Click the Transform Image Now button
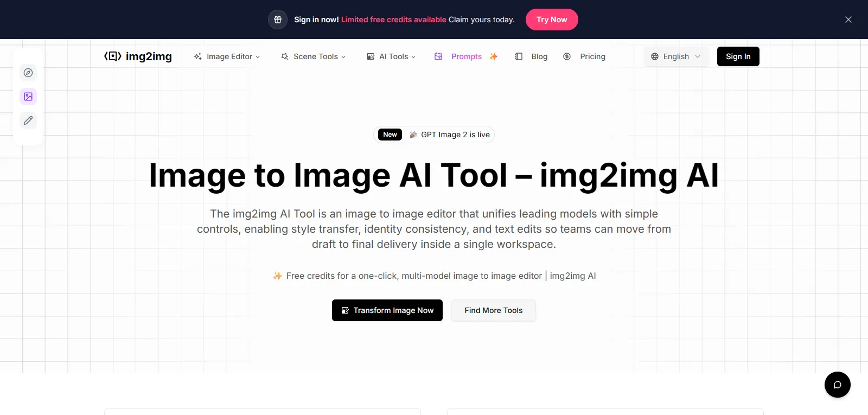This screenshot has height=415, width=868. (x=387, y=310)
